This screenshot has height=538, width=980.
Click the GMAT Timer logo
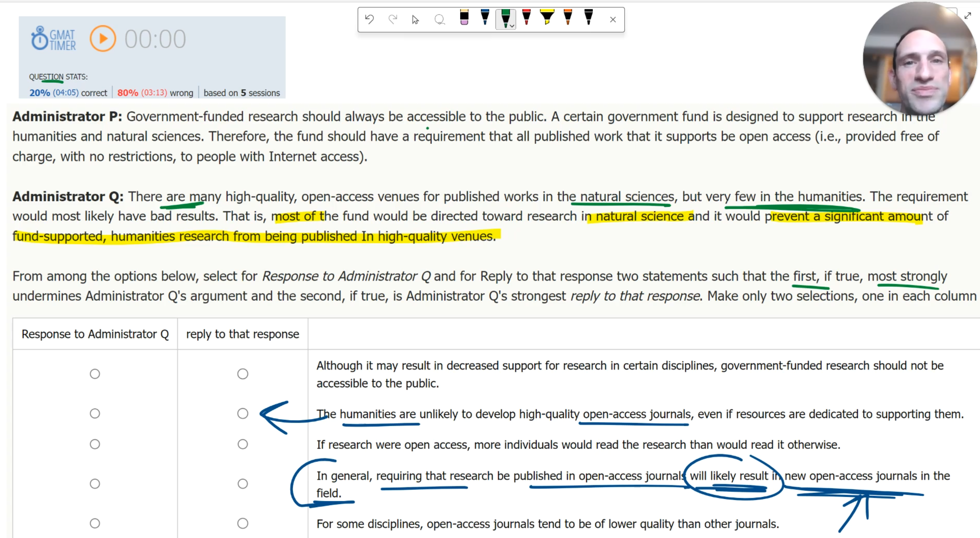pyautogui.click(x=53, y=39)
